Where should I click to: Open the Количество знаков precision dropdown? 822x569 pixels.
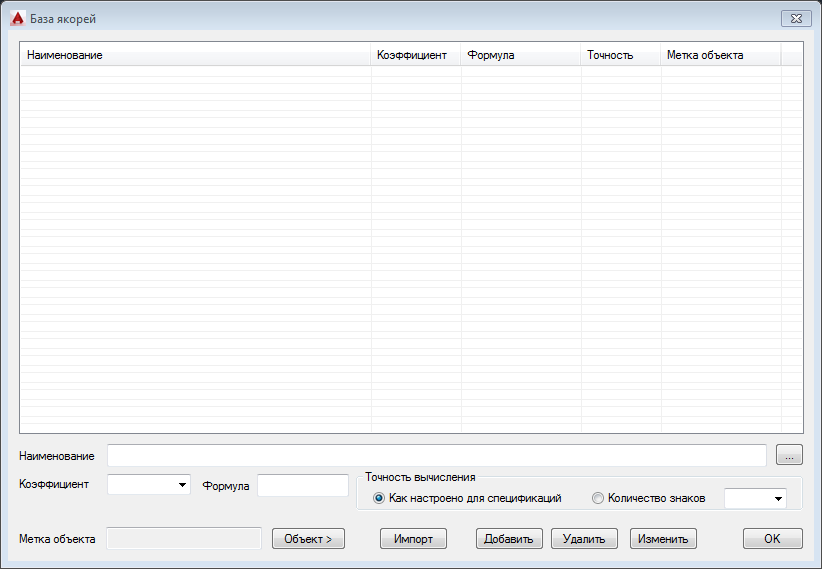point(755,498)
